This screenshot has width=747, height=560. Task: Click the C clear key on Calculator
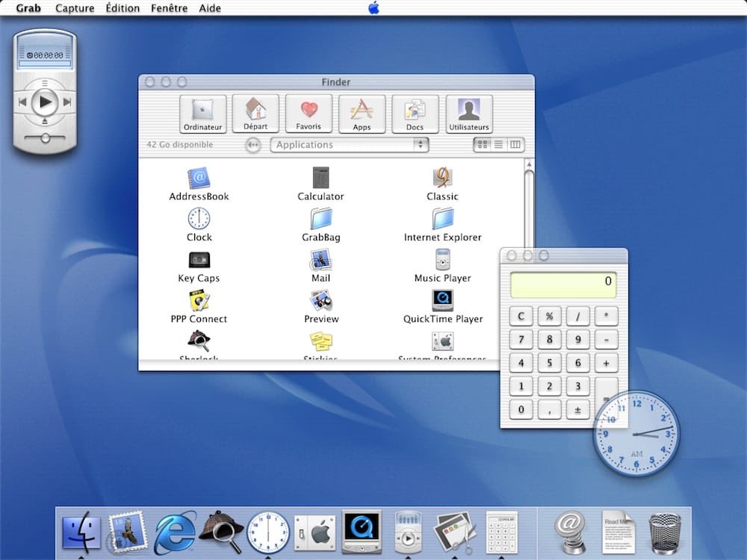(x=521, y=316)
